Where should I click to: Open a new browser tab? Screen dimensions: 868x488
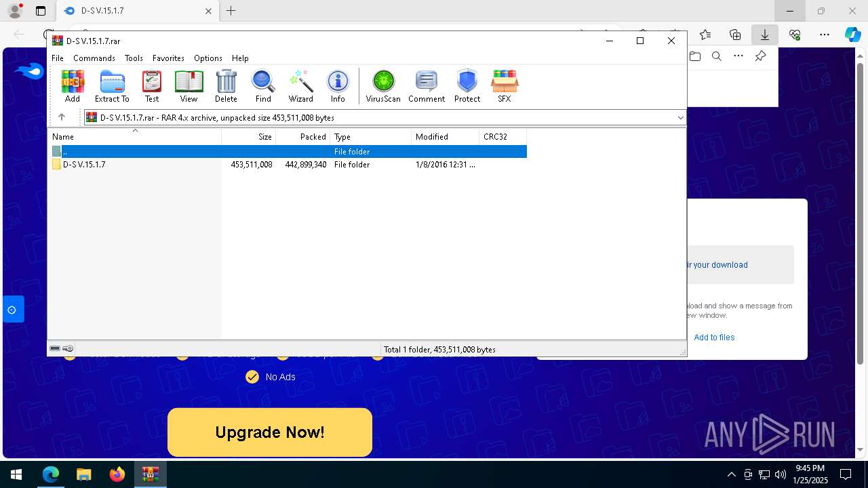point(231,11)
